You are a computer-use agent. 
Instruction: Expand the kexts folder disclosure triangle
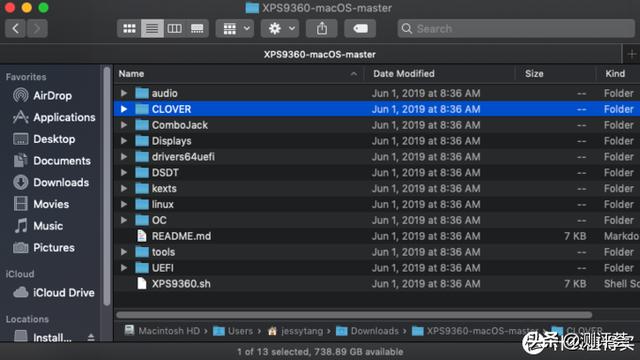(x=124, y=189)
